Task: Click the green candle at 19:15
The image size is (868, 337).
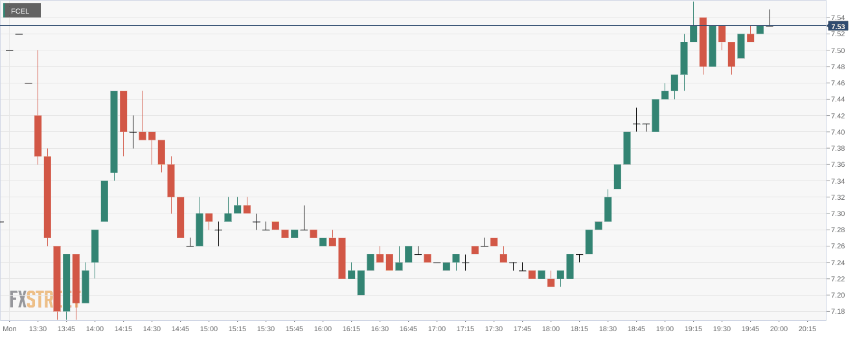Action: (693, 33)
